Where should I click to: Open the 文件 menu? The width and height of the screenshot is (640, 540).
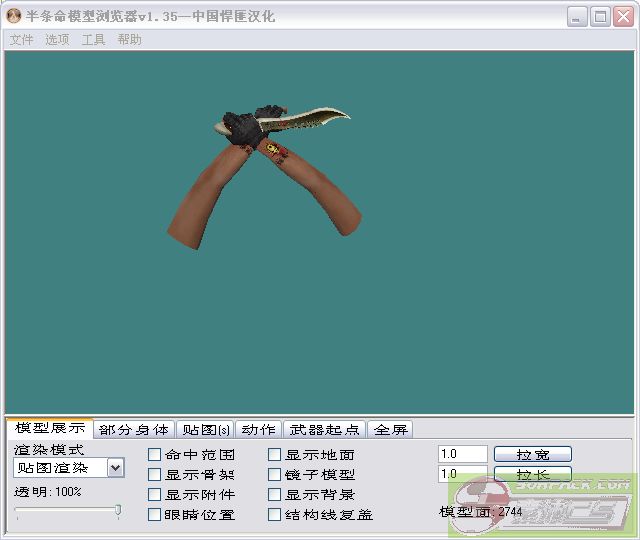coord(21,40)
